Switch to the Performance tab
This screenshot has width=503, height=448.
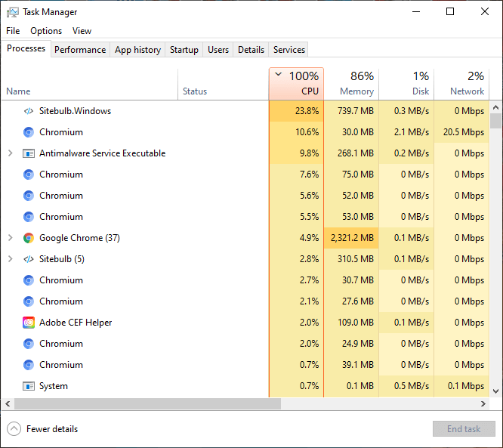tap(80, 50)
